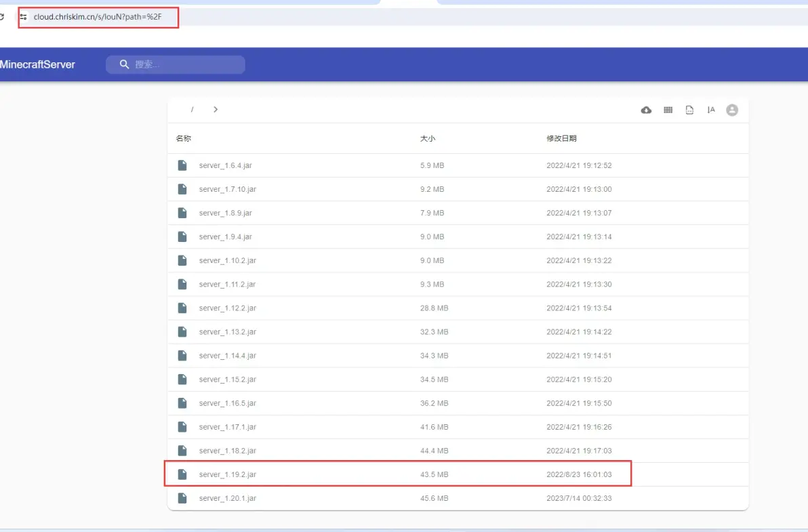808x532 pixels.
Task: Click the 43.5 MB size value
Action: 434,474
